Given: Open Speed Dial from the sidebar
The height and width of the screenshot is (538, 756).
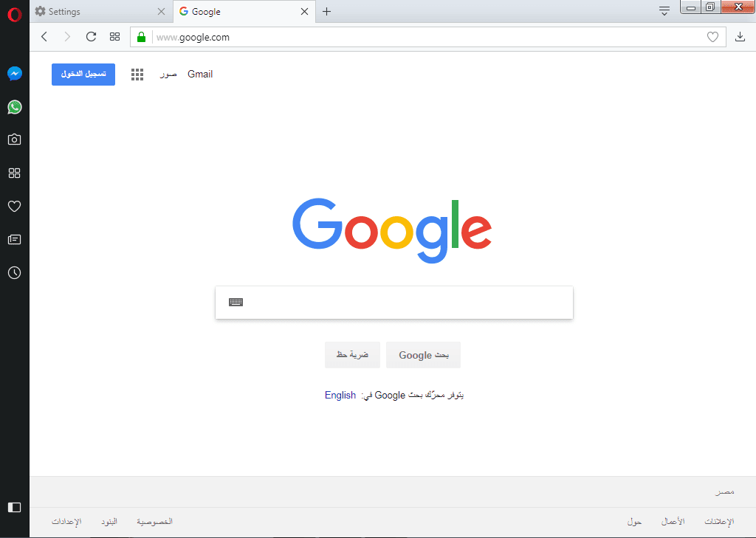Looking at the screenshot, I should click(15, 173).
